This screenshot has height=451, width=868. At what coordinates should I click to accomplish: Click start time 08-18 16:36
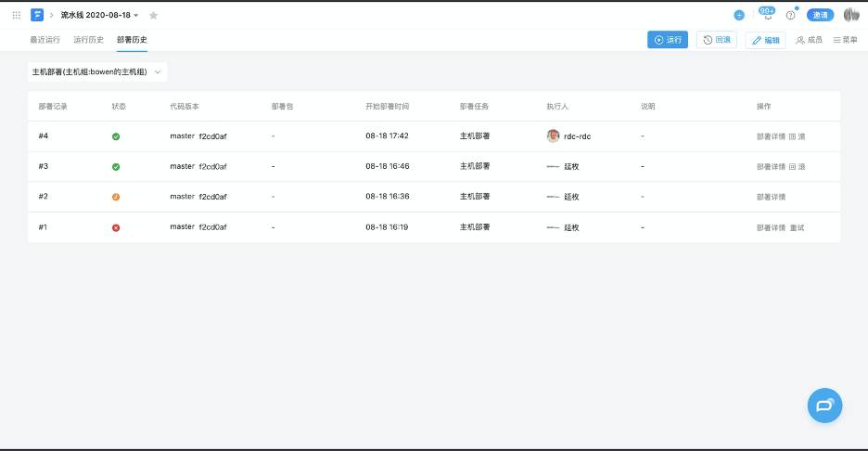(x=388, y=196)
